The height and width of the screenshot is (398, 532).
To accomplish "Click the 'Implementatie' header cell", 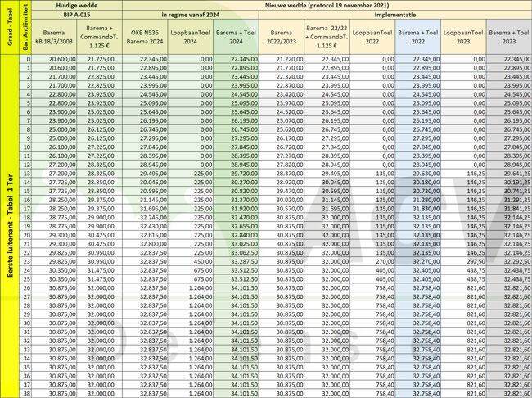I will [x=395, y=15].
